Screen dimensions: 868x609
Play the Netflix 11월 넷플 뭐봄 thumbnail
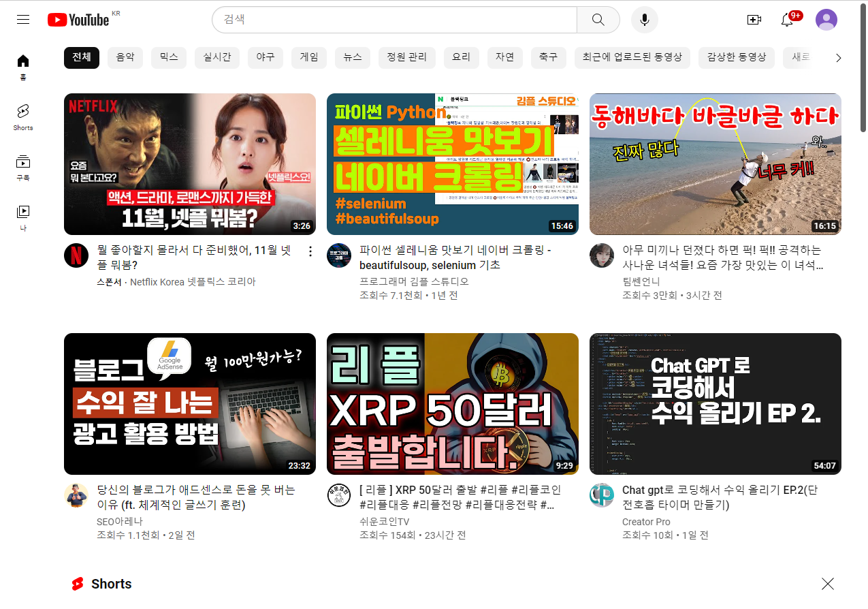pyautogui.click(x=190, y=164)
